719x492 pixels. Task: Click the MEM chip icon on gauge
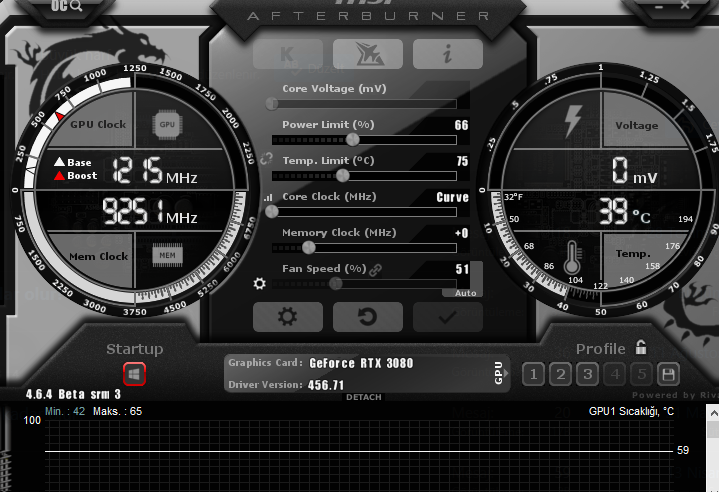click(167, 255)
